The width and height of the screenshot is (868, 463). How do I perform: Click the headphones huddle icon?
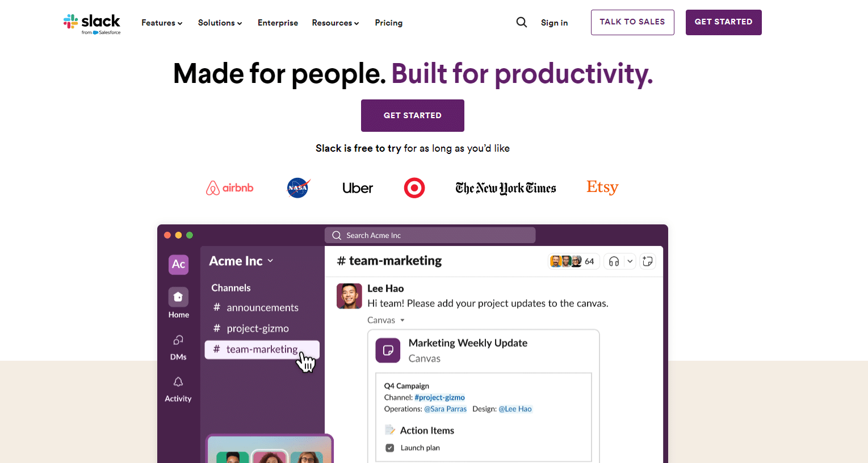point(614,261)
